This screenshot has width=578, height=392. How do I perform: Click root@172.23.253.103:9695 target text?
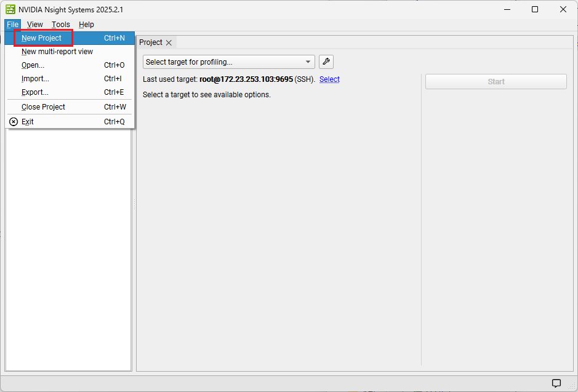246,79
